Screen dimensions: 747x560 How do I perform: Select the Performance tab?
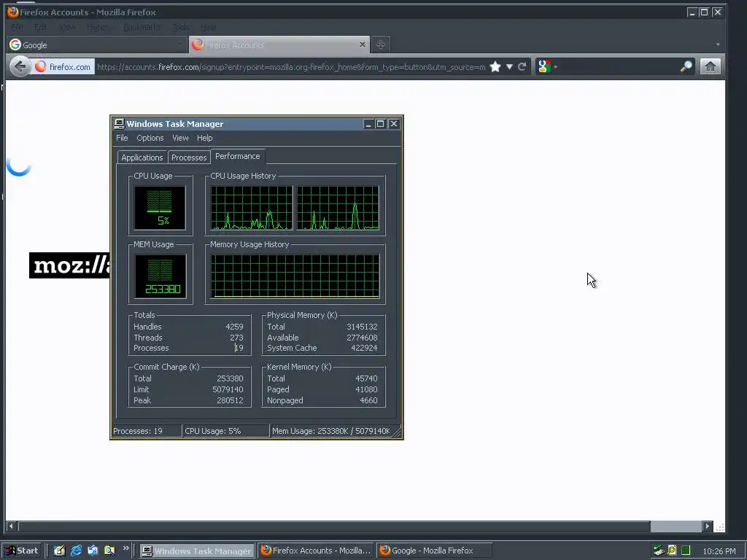point(238,156)
